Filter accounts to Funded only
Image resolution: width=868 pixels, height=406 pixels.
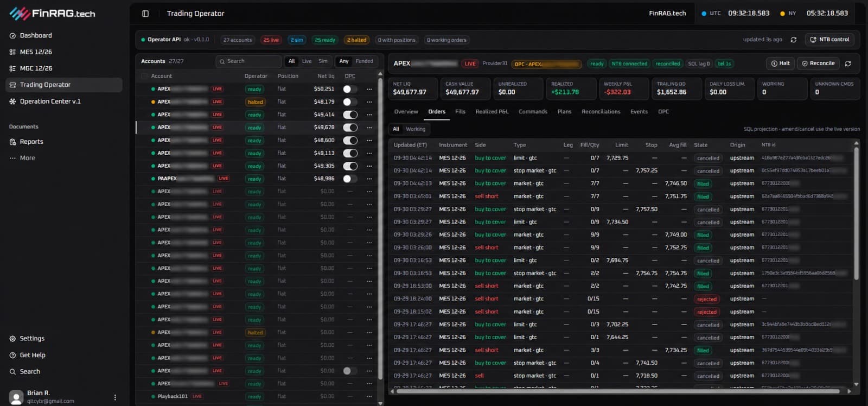(364, 61)
